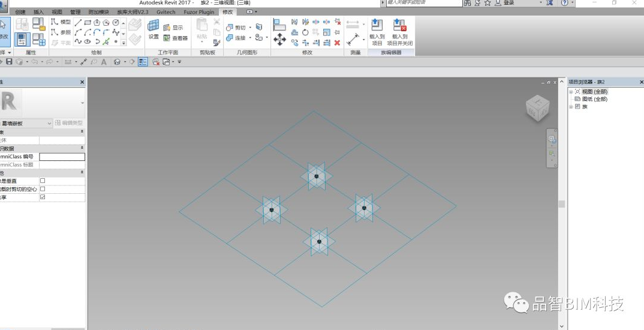The image size is (644, 330).
Task: Open the 管理 (Manage) ribbon tab
Action: (x=75, y=12)
